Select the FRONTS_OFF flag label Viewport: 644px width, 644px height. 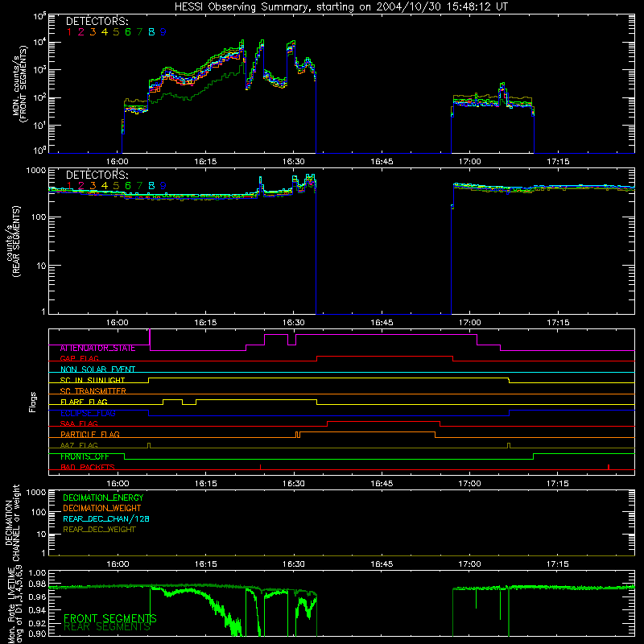pos(85,456)
